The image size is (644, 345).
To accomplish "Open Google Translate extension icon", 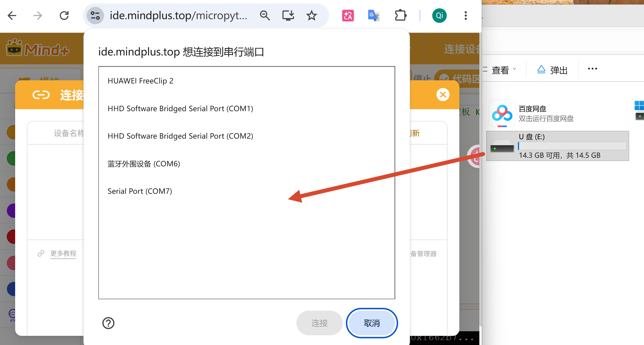I will pos(374,15).
